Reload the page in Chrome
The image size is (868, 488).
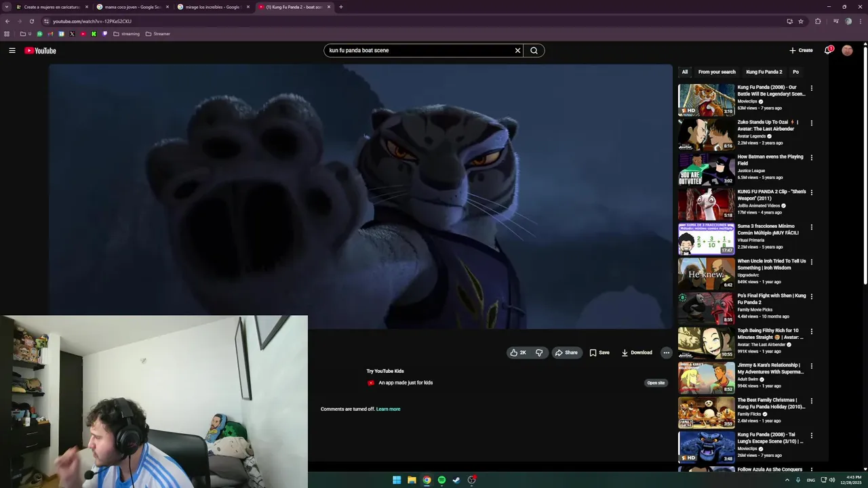(31, 21)
